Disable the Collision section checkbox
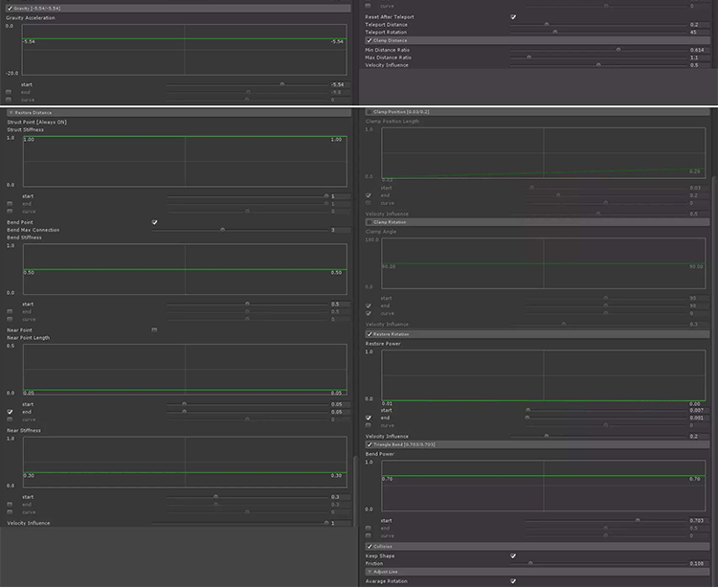Screen dimensions: 718x588 point(370,546)
